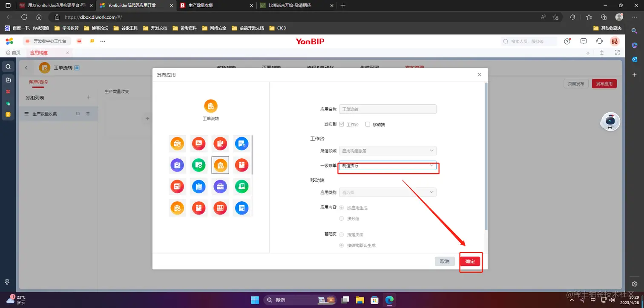Click the edit pencil icon beside 生产数量收集
Viewport: 644px width, 308px height.
[x=78, y=113]
